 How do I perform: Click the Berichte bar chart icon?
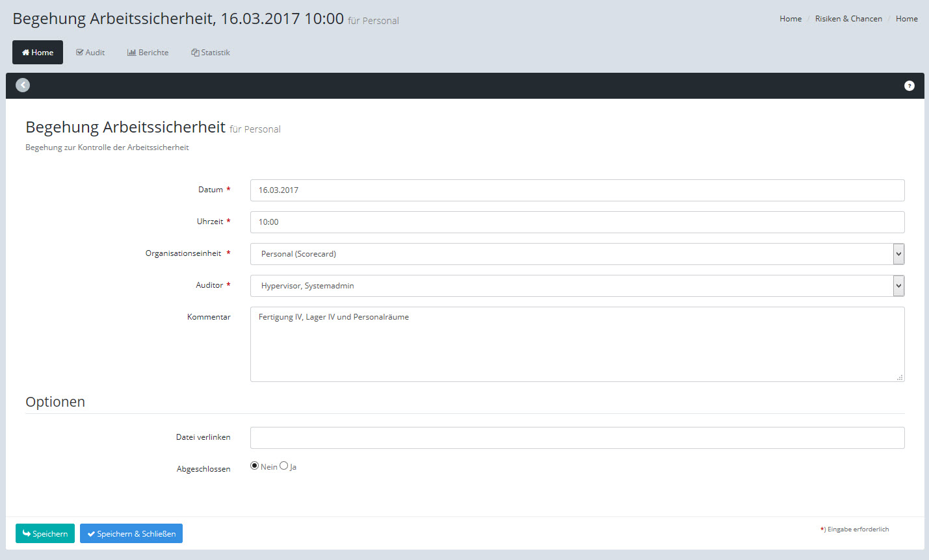pyautogui.click(x=131, y=53)
